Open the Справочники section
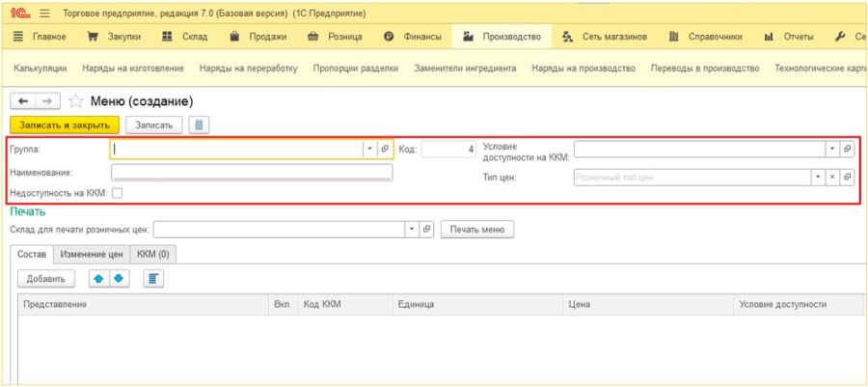The image size is (868, 387). coord(705,37)
